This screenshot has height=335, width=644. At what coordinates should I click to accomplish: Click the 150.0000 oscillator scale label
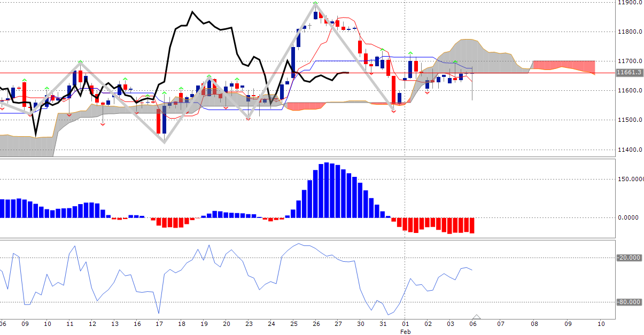point(630,180)
